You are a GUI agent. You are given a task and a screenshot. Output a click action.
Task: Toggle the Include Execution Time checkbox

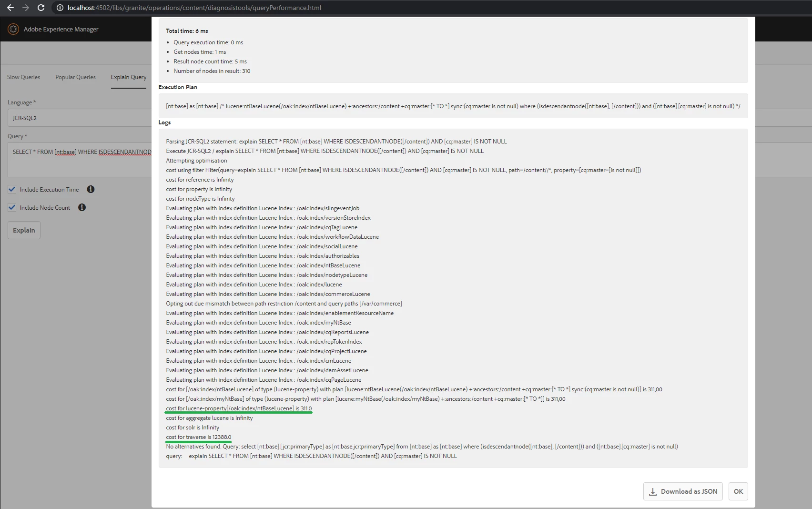(x=12, y=189)
